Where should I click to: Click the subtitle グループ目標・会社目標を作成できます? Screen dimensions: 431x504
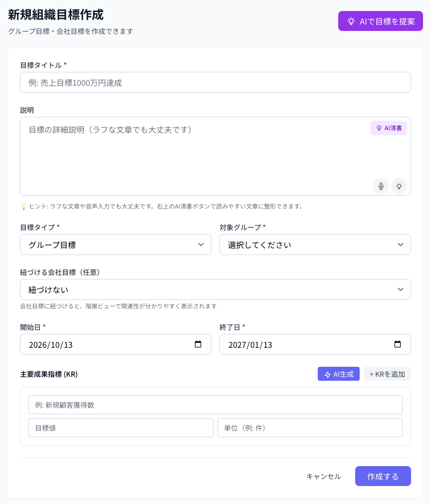(70, 31)
